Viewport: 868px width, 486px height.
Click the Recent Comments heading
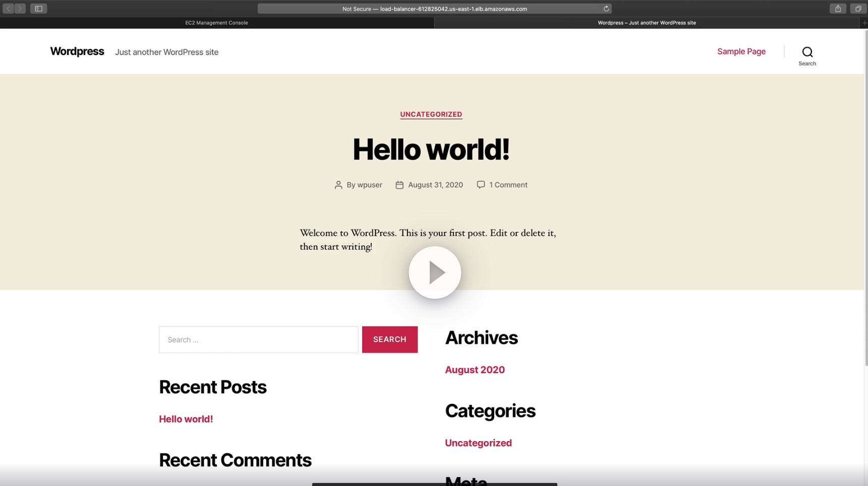click(x=236, y=460)
